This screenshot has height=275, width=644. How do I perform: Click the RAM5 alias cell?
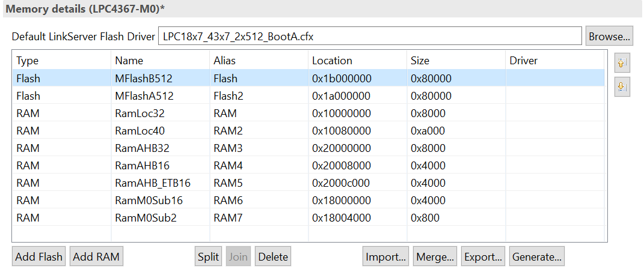(259, 183)
